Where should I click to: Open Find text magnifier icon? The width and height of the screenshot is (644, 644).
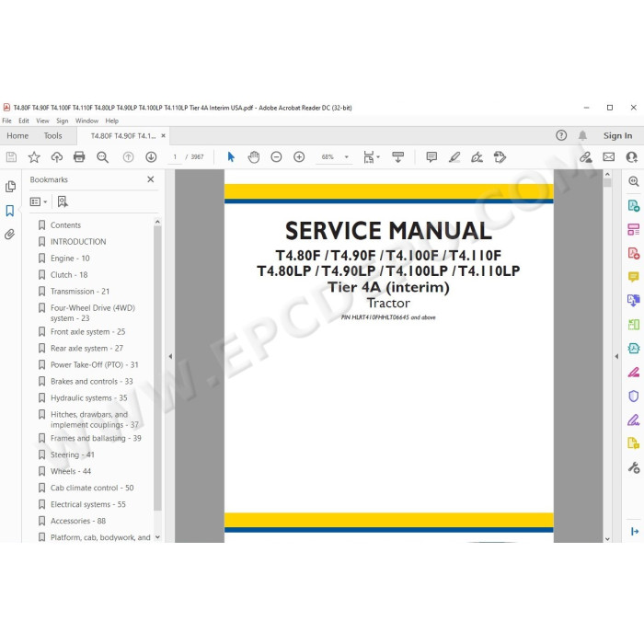click(102, 157)
